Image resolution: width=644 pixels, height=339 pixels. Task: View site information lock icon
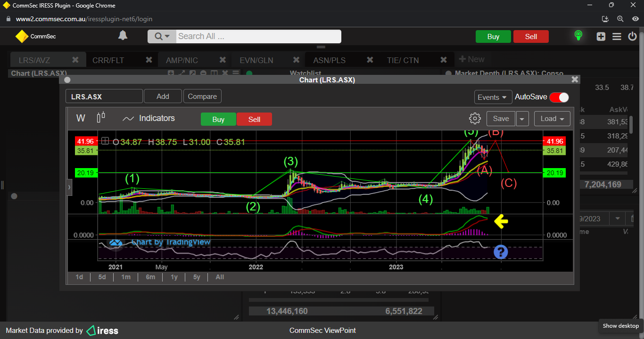point(8,19)
